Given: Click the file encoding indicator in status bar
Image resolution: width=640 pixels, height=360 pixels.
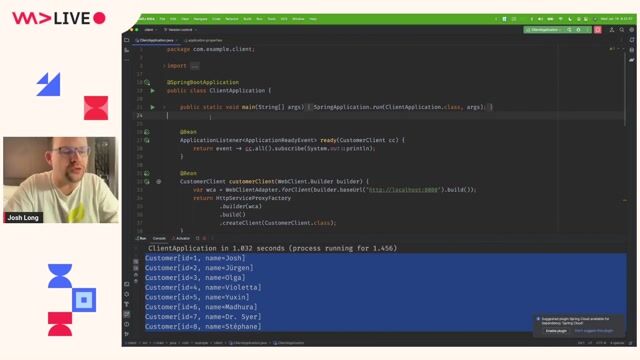Looking at the screenshot, I should (x=600, y=343).
